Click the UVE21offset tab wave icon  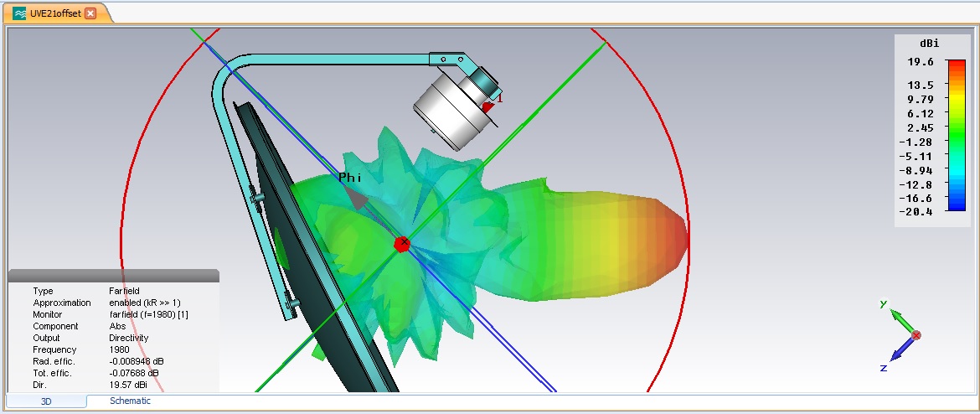point(19,13)
